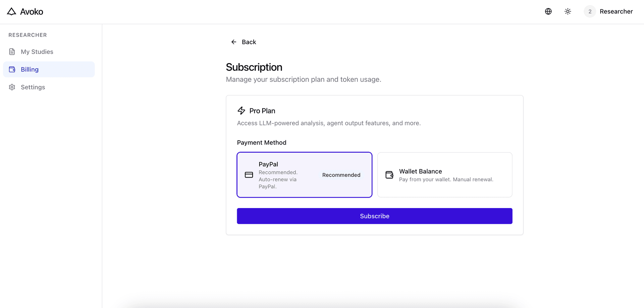Click the Pro Plan lightning bolt icon
This screenshot has height=308, width=644.
pyautogui.click(x=241, y=110)
